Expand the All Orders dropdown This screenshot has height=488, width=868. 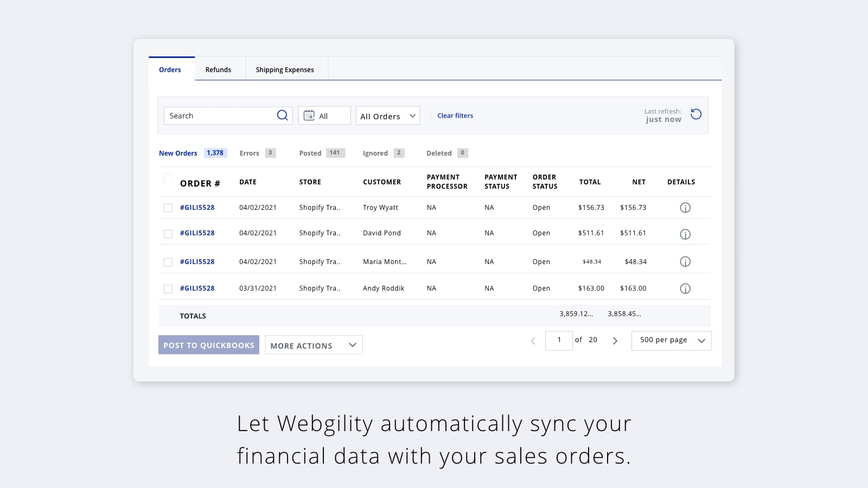pos(387,116)
